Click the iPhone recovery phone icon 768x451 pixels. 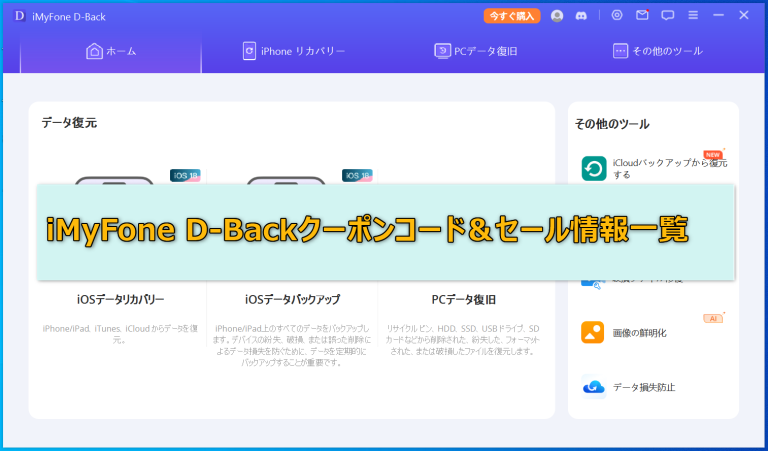[249, 51]
